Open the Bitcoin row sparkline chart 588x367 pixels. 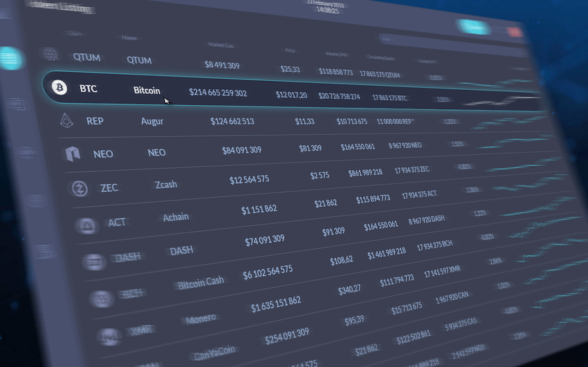coord(501,100)
